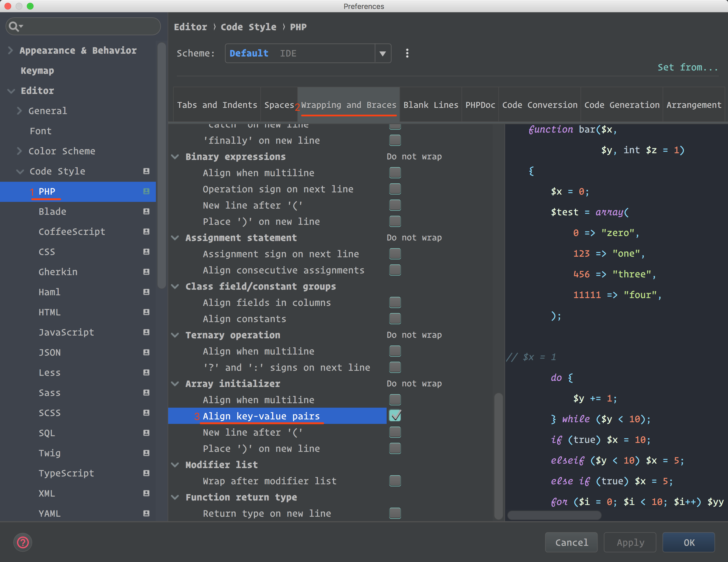
Task: Check 'finally' on new line option
Action: click(395, 140)
